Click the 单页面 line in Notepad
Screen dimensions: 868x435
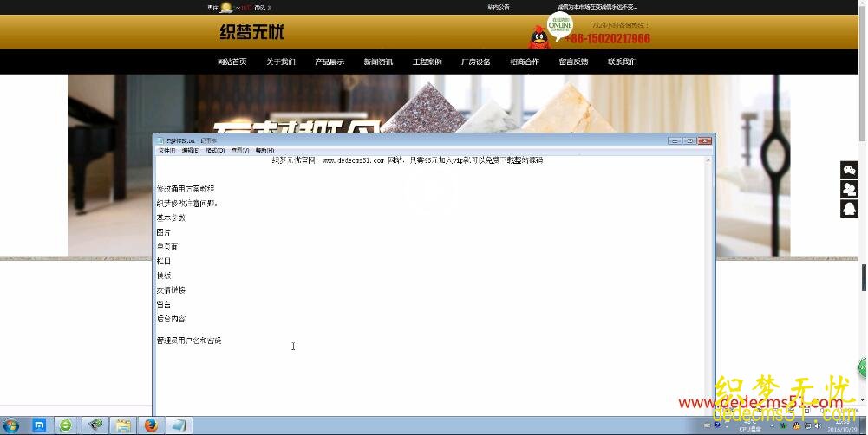[167, 247]
